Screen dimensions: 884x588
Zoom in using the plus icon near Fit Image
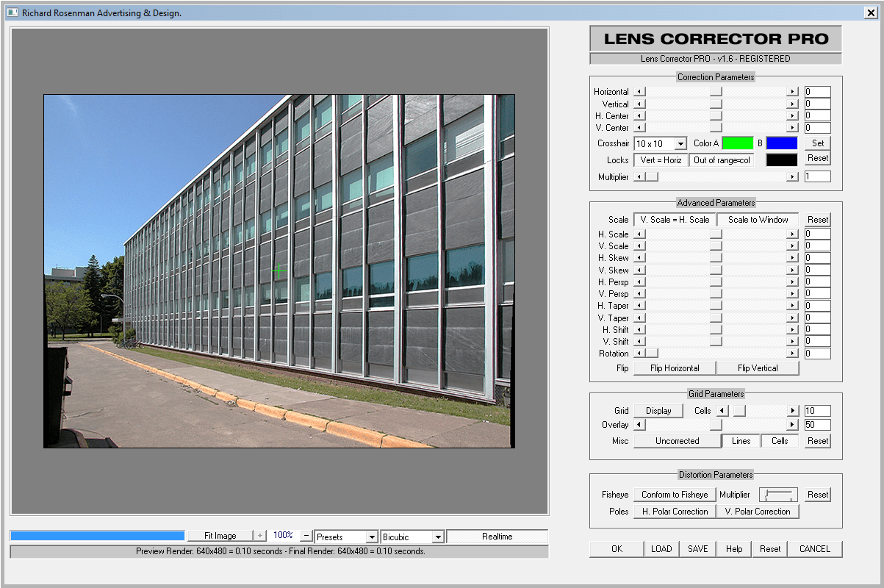click(x=261, y=536)
